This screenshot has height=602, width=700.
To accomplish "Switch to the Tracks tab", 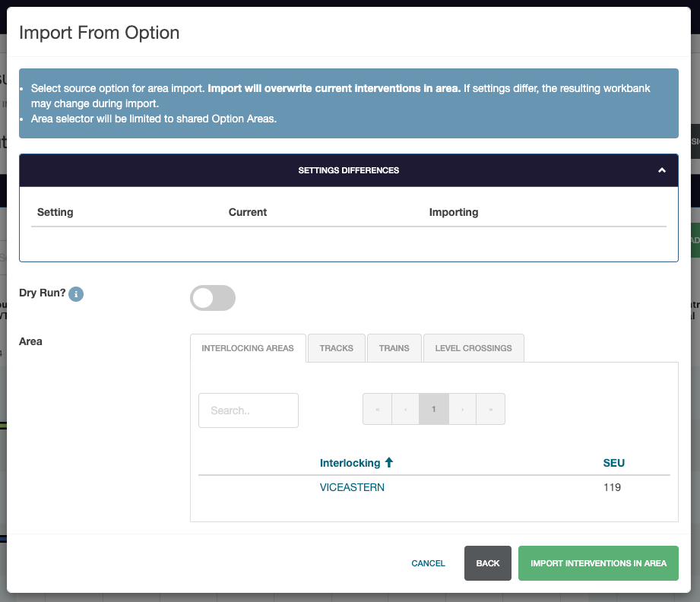I will (x=336, y=348).
